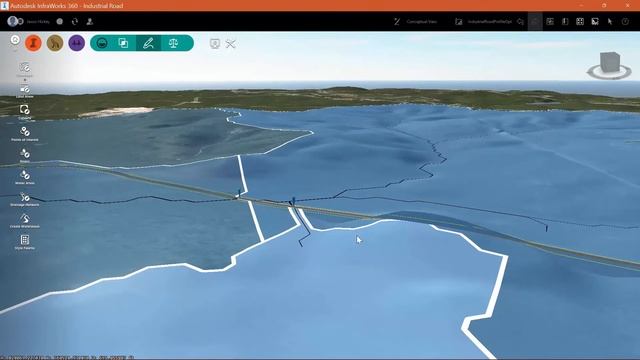Select the Culverts tool
640x360 pixels.
pyautogui.click(x=24, y=112)
